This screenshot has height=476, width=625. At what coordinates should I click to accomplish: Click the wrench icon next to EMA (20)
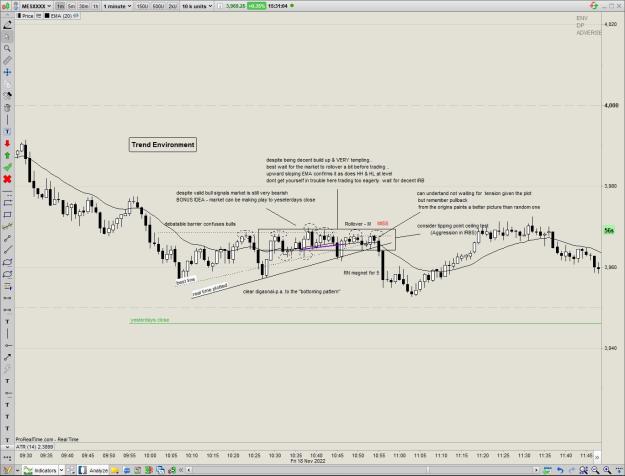[76, 16]
